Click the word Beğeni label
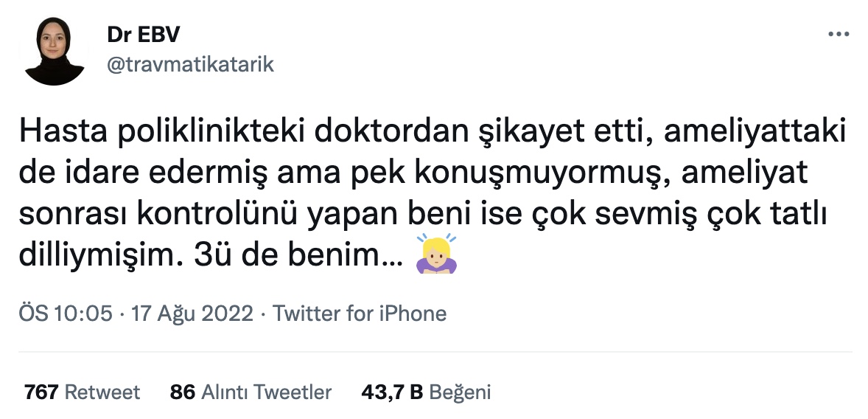868x419 pixels. click(x=460, y=392)
